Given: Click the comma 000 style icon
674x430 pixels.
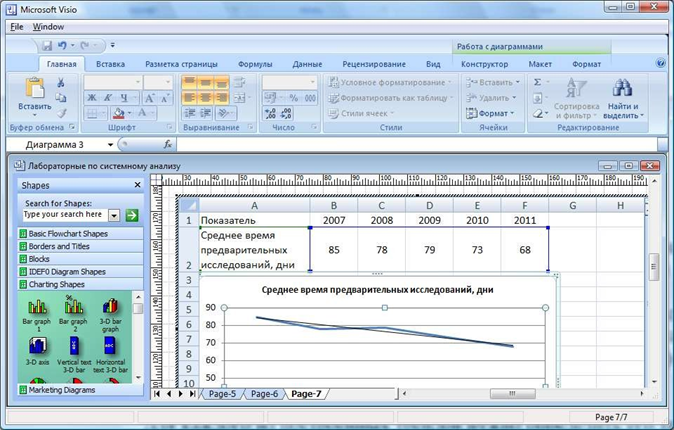Looking at the screenshot, I should coord(310,98).
